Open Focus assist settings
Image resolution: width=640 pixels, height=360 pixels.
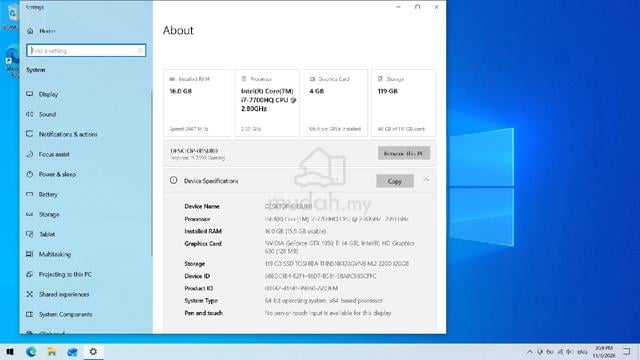(x=54, y=154)
